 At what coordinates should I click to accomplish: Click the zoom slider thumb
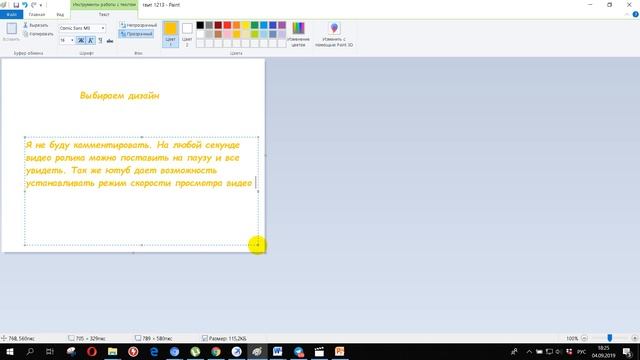pyautogui.click(x=609, y=338)
